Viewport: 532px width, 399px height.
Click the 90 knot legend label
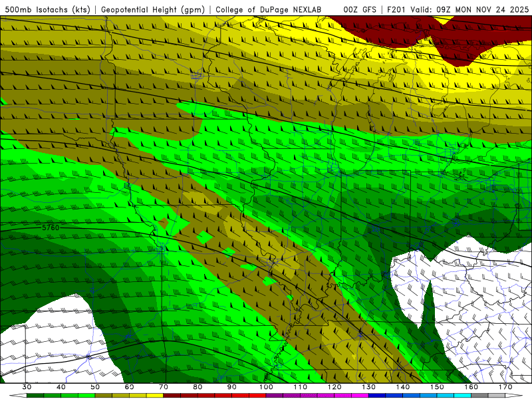coord(231,387)
